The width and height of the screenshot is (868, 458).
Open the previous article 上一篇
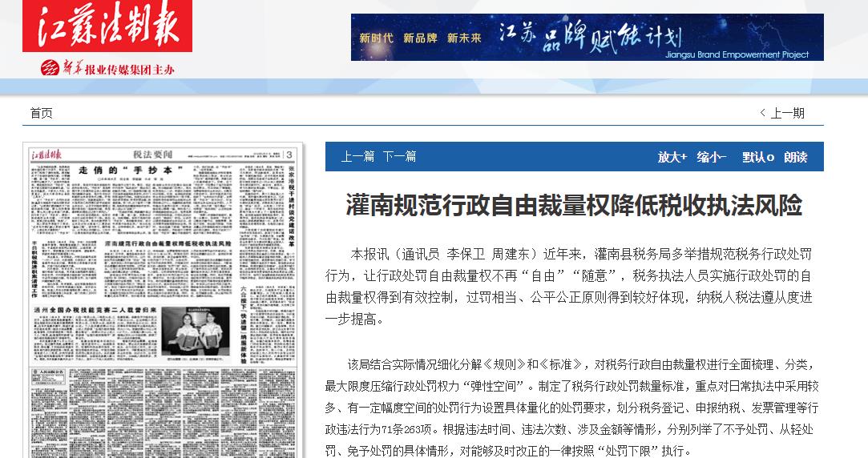[357, 157]
